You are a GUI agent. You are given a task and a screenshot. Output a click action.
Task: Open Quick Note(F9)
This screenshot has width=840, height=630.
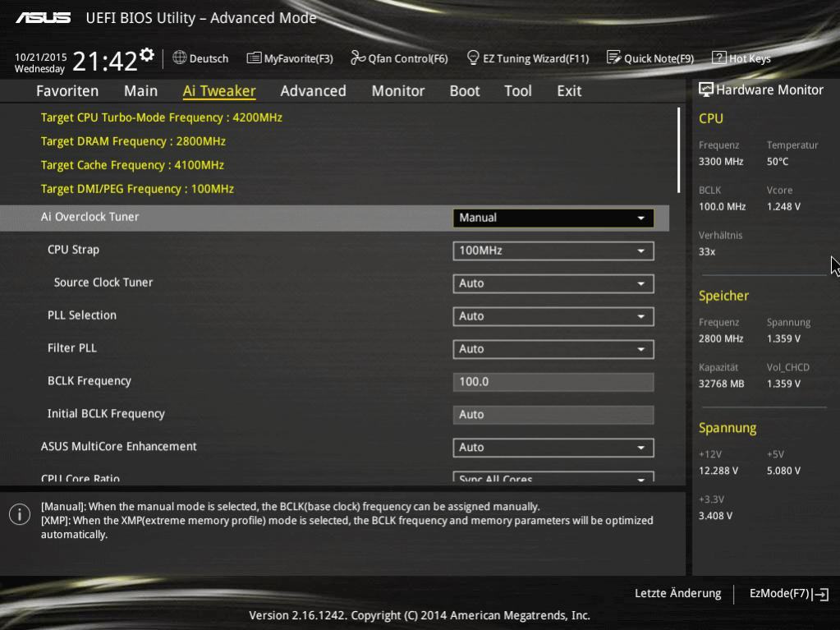(650, 57)
